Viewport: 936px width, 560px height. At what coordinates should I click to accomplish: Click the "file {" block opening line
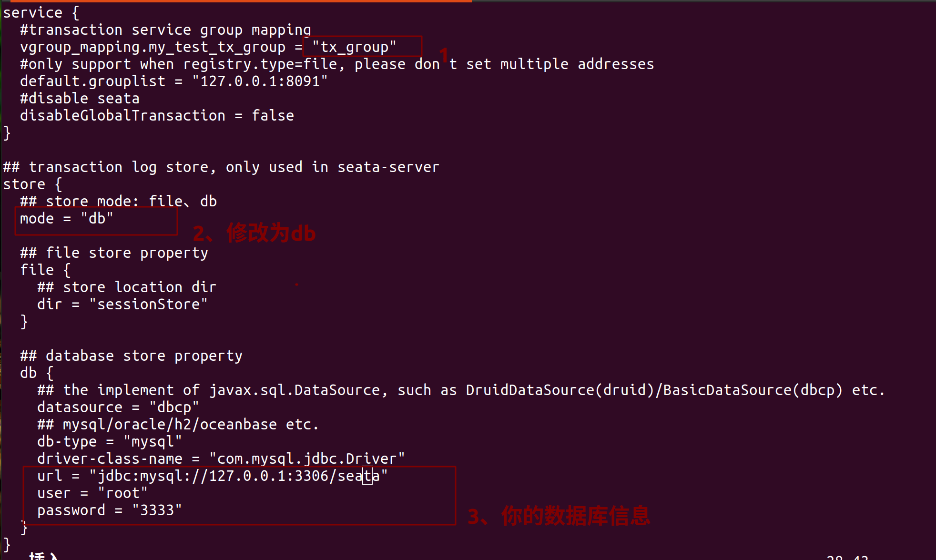point(45,270)
